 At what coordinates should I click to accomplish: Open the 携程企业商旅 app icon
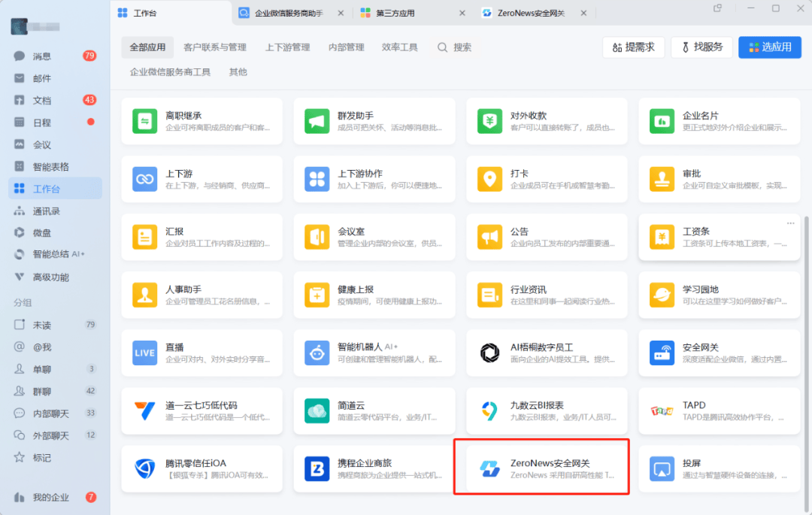317,469
